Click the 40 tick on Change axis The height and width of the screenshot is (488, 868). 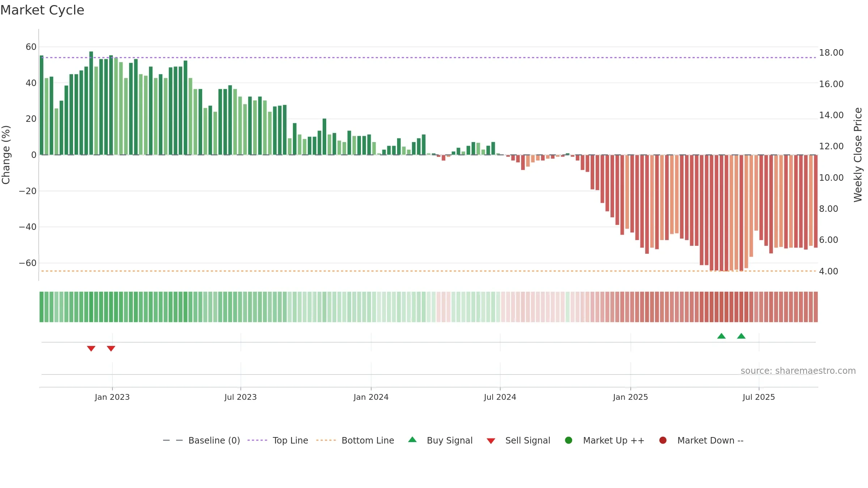click(31, 83)
